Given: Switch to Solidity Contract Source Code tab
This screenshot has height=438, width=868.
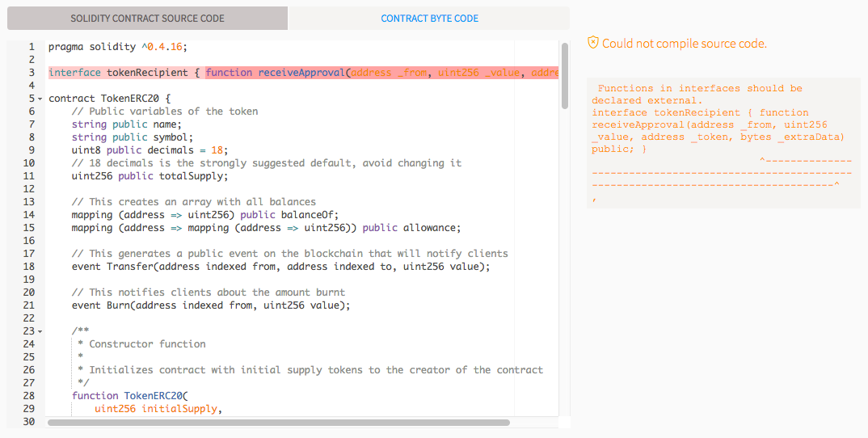Looking at the screenshot, I should 147,19.
